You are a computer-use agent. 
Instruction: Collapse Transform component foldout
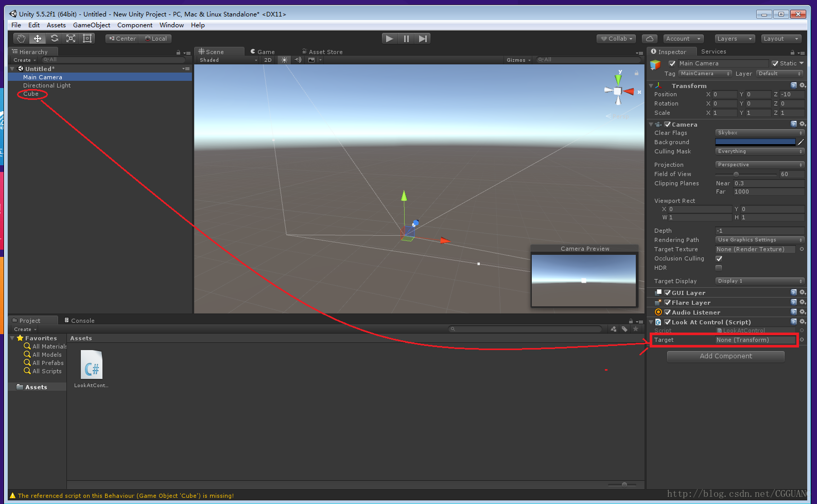(651, 86)
